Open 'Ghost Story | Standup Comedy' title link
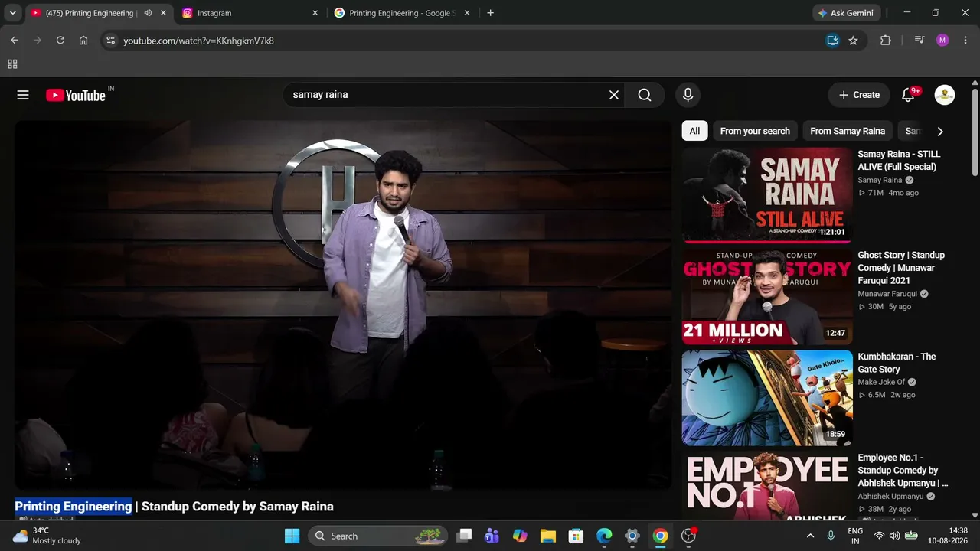Image resolution: width=980 pixels, height=551 pixels. click(901, 268)
